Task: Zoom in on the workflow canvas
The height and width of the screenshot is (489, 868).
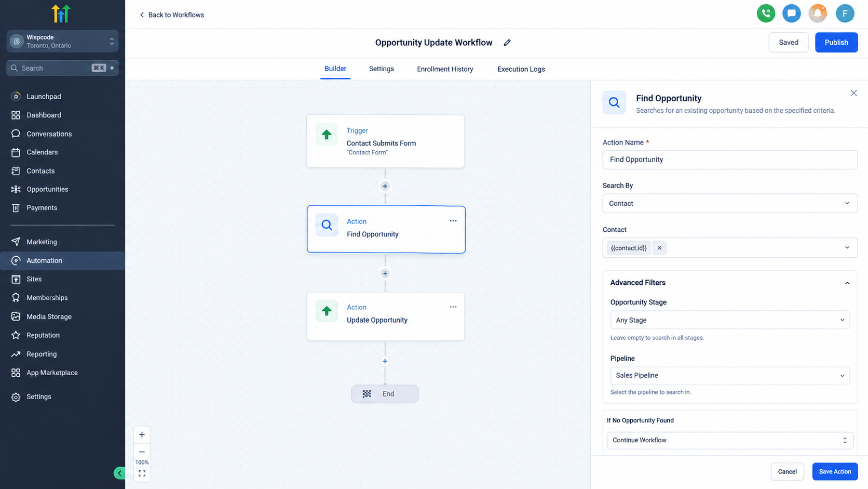Action: click(x=142, y=434)
